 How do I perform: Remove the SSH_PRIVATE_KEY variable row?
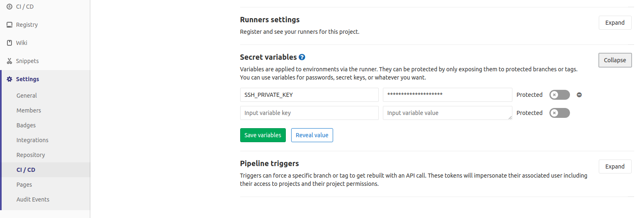pyautogui.click(x=579, y=95)
